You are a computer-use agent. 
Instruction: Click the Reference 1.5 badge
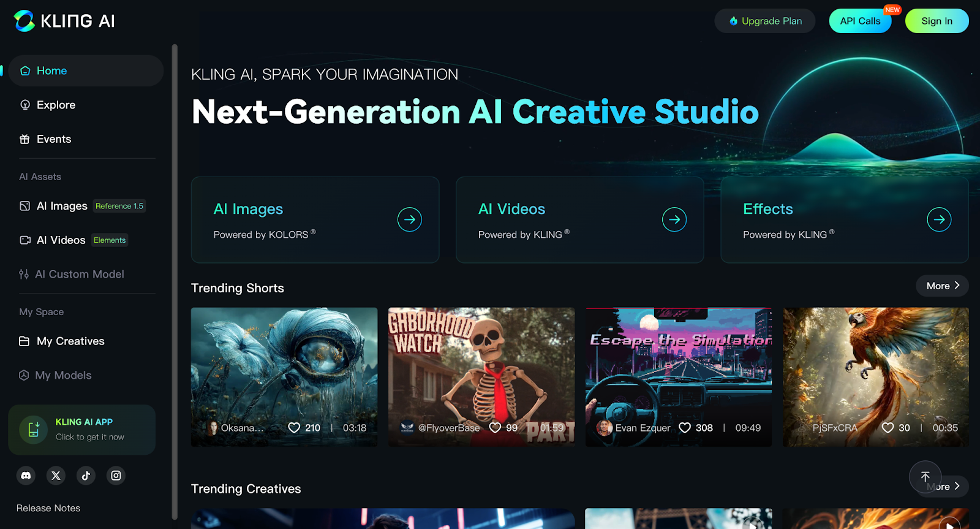(119, 206)
